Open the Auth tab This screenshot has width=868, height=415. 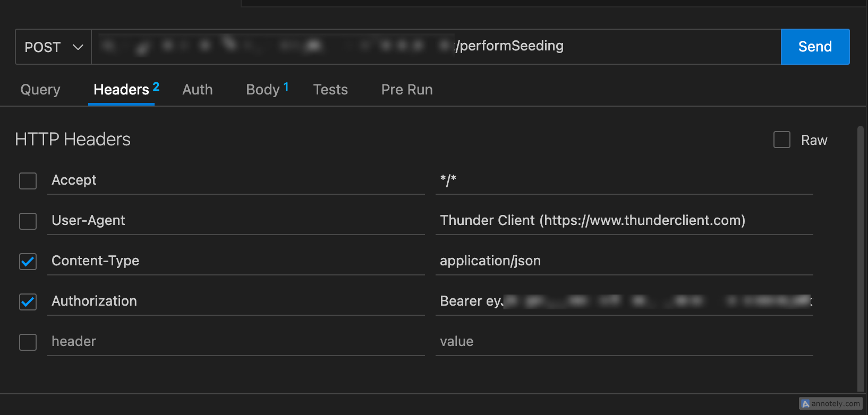[198, 90]
